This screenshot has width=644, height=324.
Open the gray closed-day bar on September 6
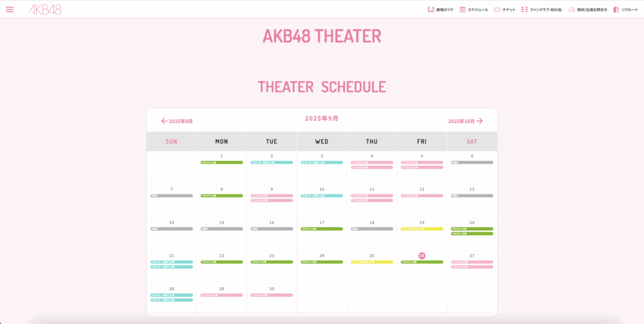pos(472,162)
